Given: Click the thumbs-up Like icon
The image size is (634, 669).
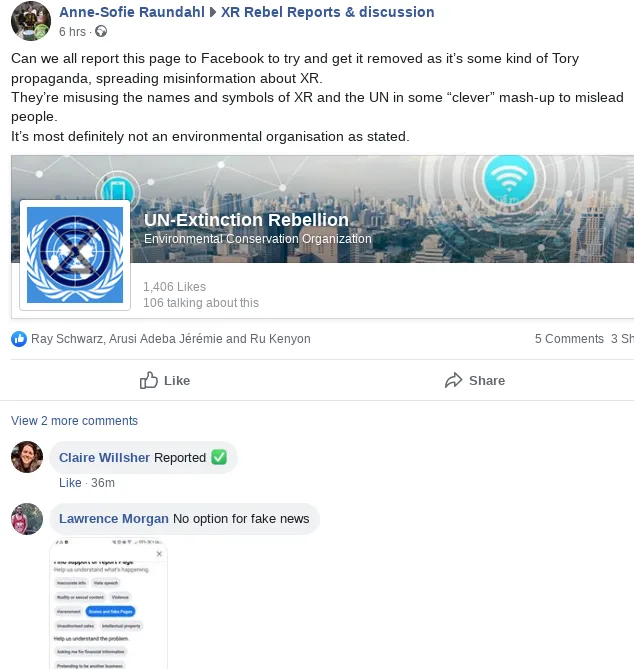Looking at the screenshot, I should (148, 380).
